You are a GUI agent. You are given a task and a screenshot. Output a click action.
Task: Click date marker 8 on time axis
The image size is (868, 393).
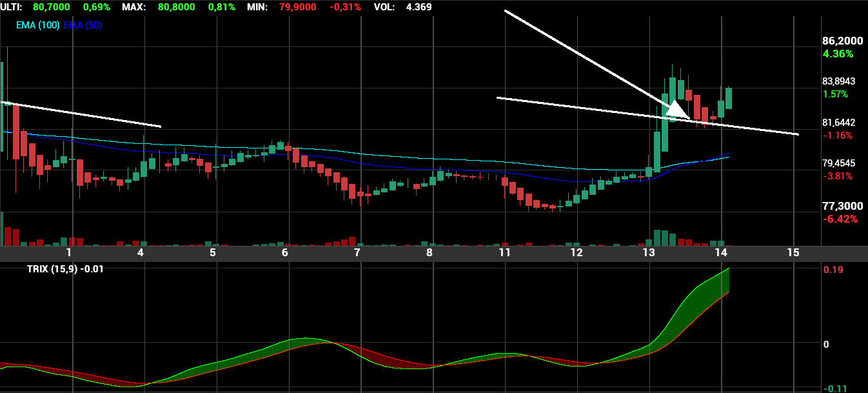429,252
